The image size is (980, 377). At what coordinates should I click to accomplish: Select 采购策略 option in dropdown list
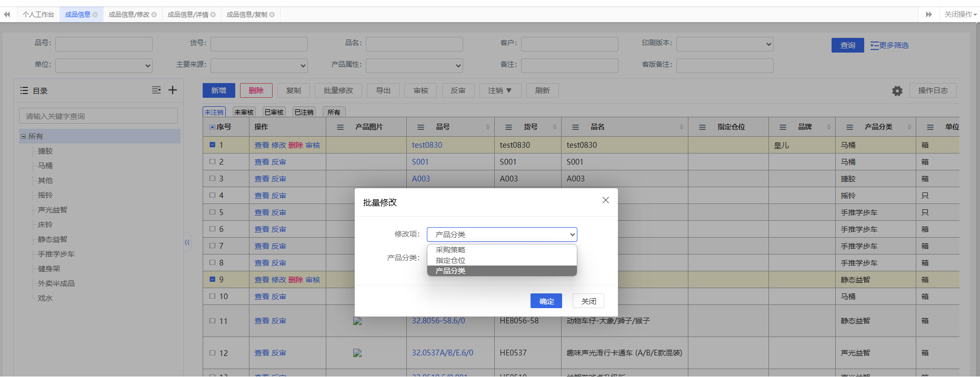[x=502, y=250]
